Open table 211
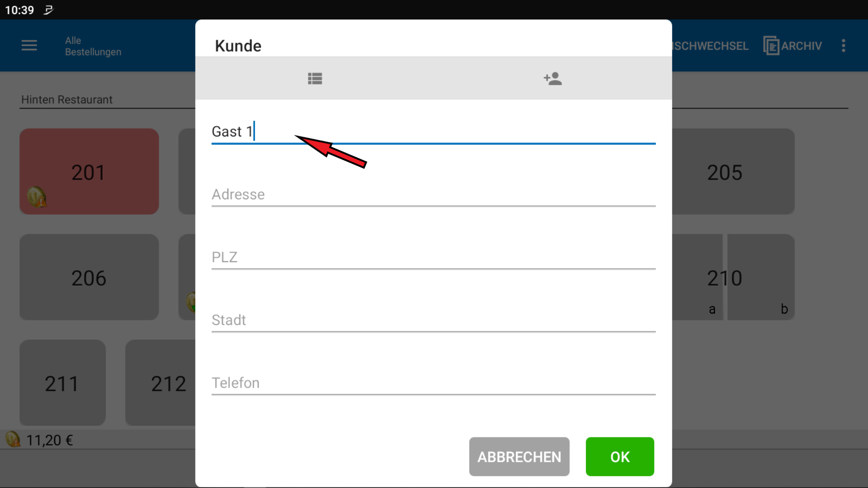The height and width of the screenshot is (488, 868). click(x=62, y=383)
